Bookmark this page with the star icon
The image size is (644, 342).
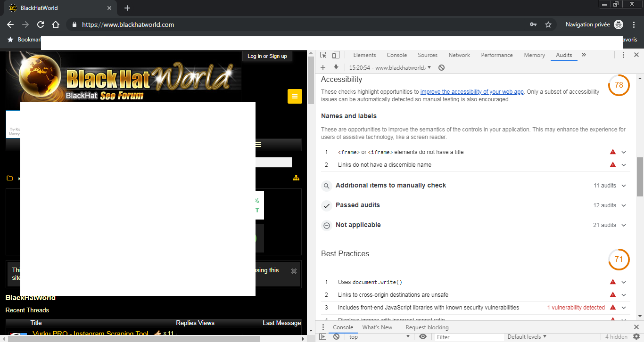pos(548,24)
